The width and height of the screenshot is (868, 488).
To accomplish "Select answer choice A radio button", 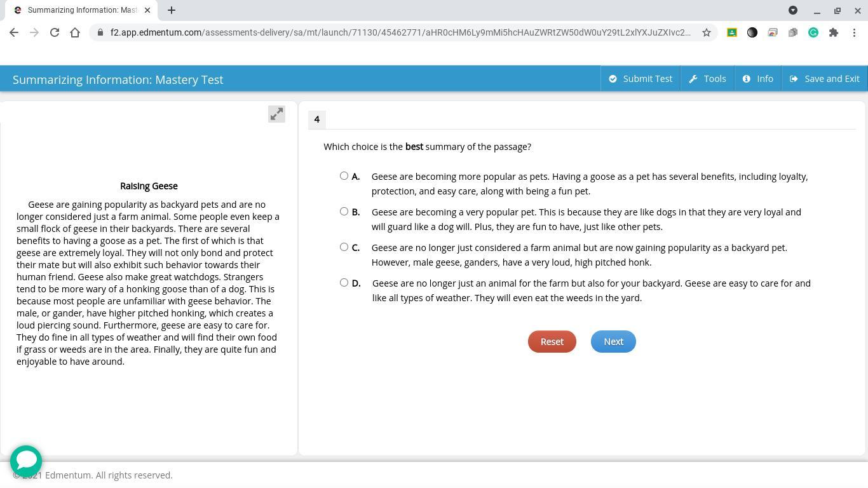I will 344,176.
